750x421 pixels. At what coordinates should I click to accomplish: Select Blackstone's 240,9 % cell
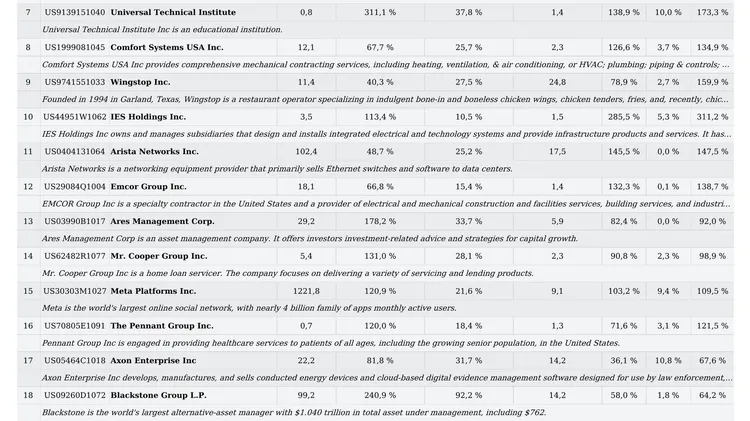[380, 396]
